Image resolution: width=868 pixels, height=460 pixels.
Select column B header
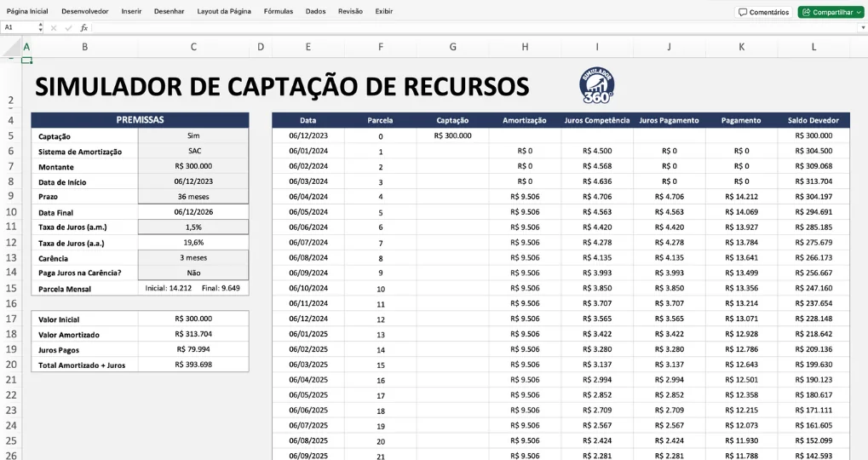coord(84,47)
